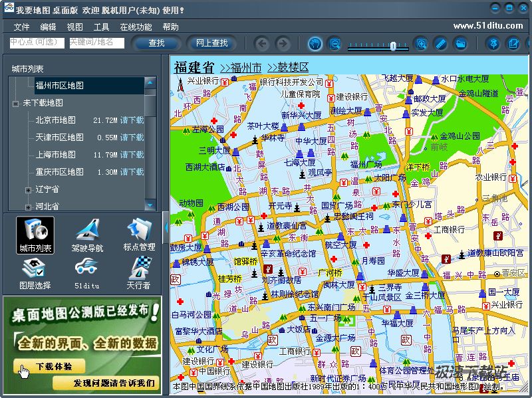Expand the 辽宁省 tree node

[28, 190]
